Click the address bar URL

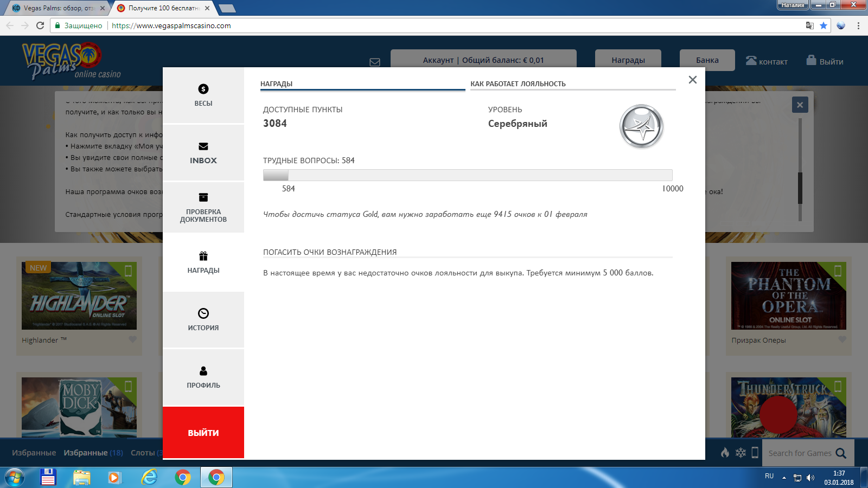[x=171, y=25]
